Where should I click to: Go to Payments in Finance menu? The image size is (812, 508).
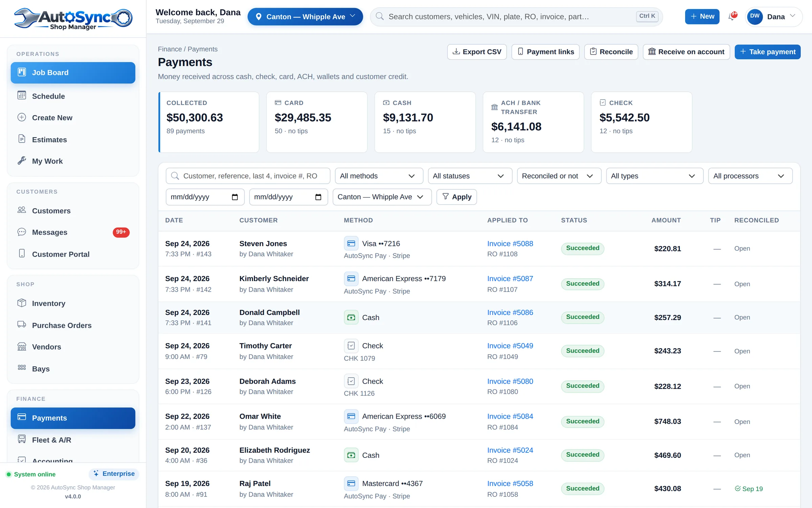73,418
